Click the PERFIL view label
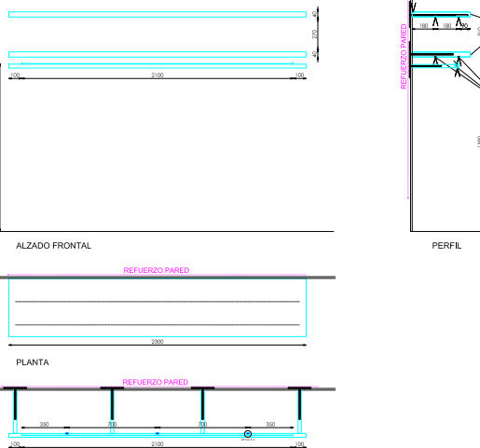 pos(446,246)
